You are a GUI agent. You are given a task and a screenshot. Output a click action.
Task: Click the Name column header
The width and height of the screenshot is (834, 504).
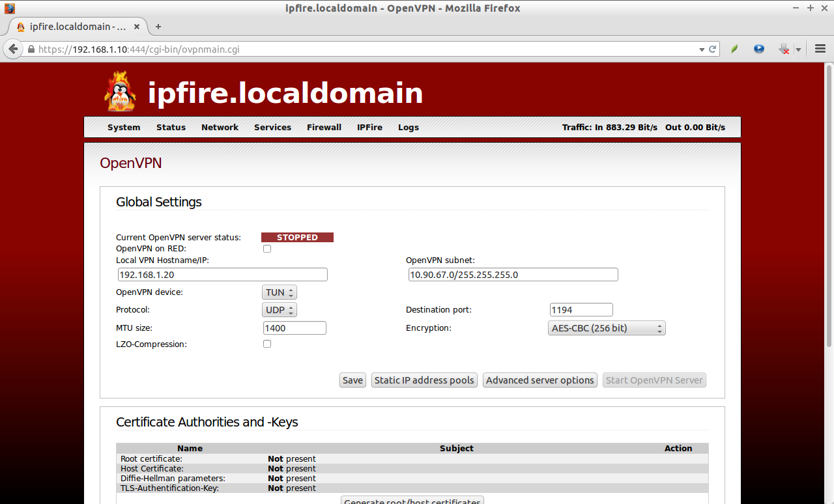point(190,449)
